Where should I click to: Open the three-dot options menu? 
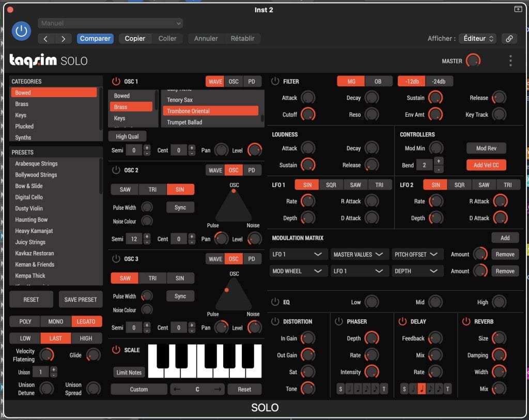(x=510, y=61)
